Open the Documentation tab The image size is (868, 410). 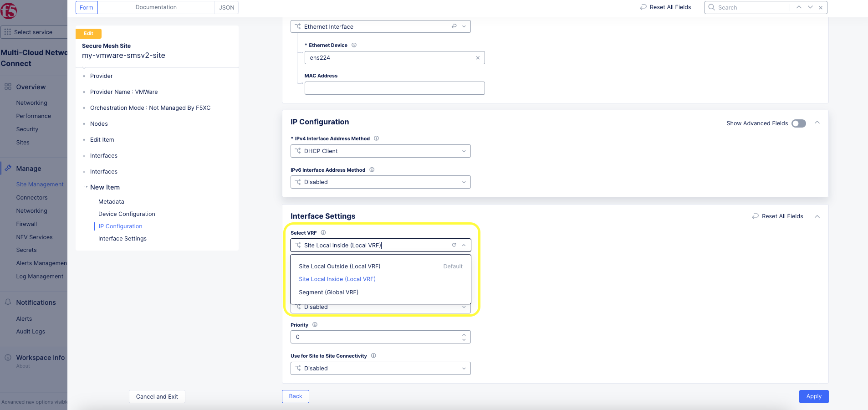click(156, 7)
